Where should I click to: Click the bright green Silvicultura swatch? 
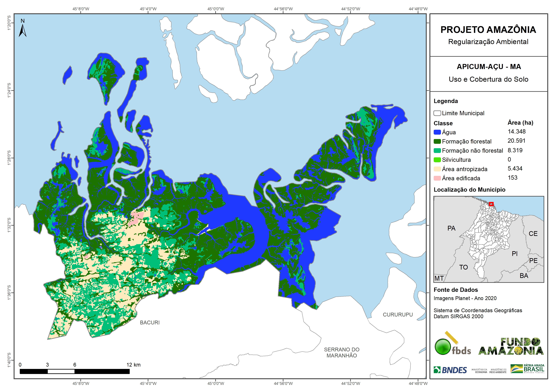click(437, 160)
